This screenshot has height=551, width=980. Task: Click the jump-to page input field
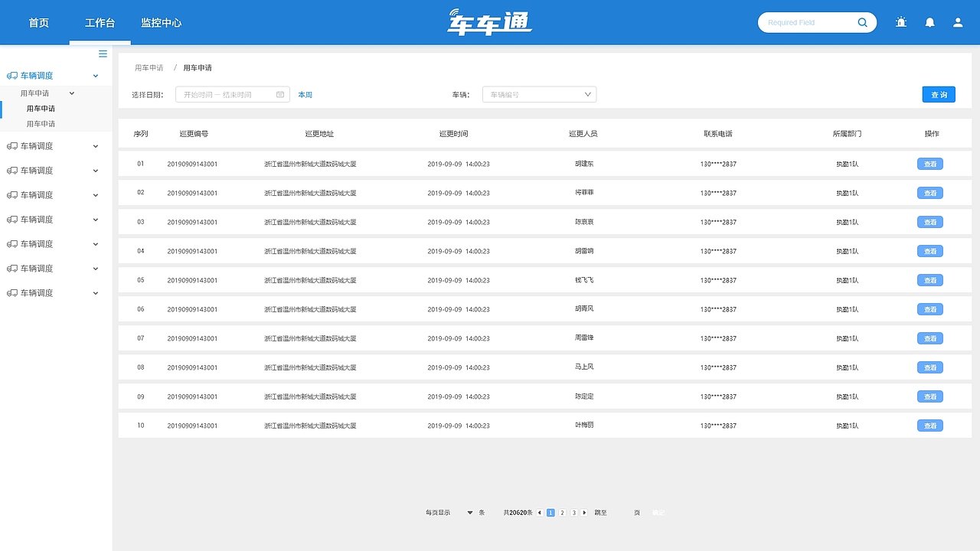tap(619, 512)
